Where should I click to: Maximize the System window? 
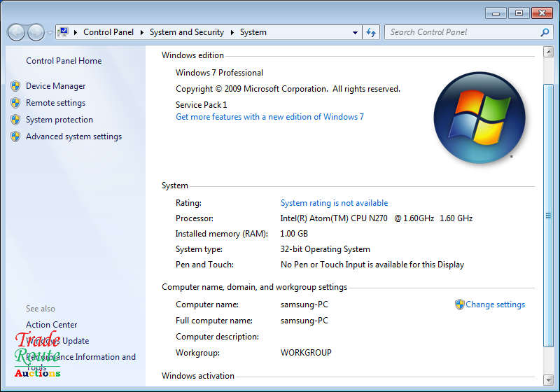click(x=519, y=13)
